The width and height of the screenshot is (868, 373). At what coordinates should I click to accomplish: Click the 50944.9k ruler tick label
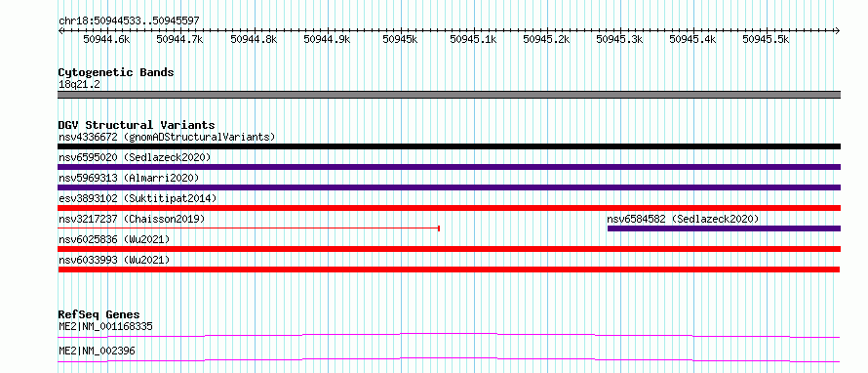click(327, 39)
